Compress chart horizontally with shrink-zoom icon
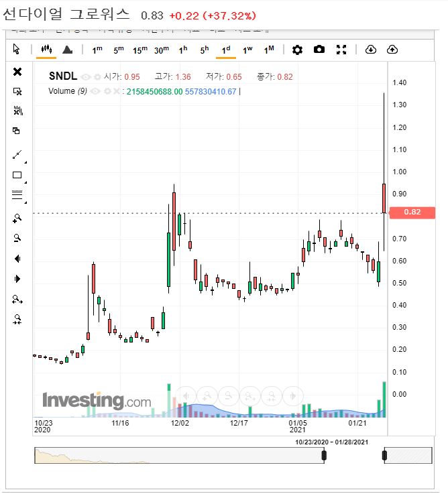 (17, 319)
